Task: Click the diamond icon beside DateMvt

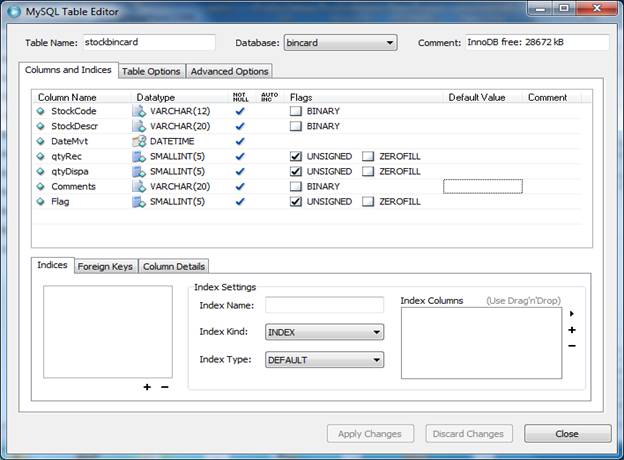Action: tap(41, 141)
